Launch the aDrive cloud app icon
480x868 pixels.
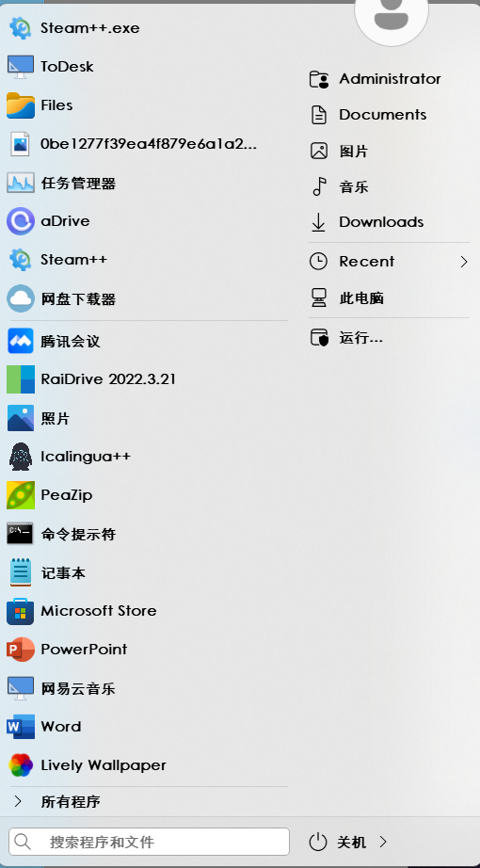21,221
